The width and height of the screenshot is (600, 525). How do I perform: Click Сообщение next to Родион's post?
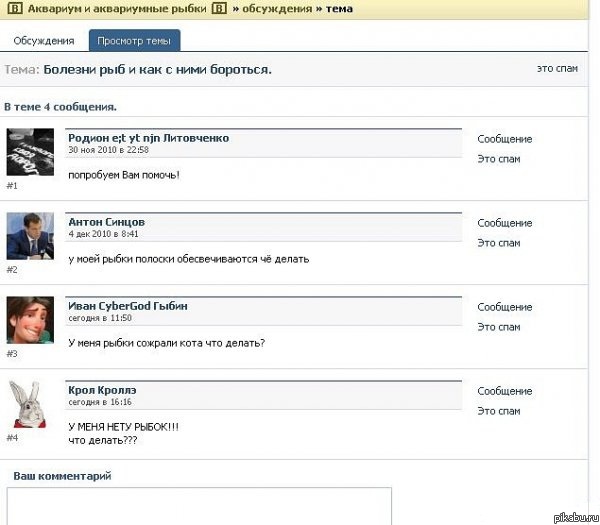pos(504,139)
